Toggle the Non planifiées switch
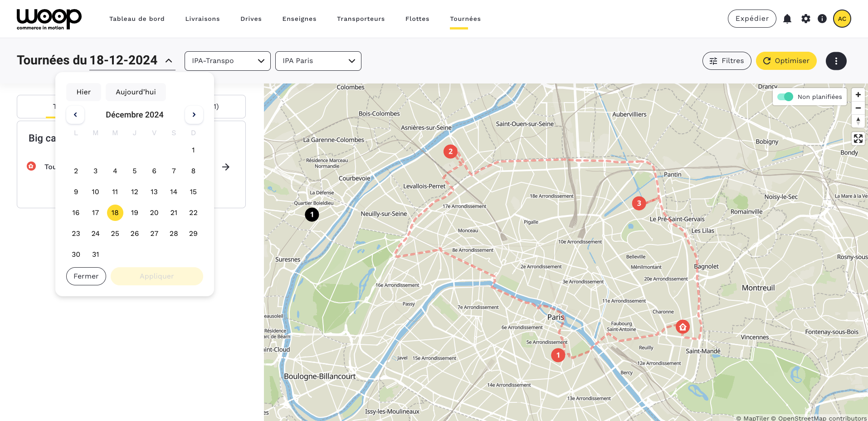The height and width of the screenshot is (421, 868). (x=785, y=97)
